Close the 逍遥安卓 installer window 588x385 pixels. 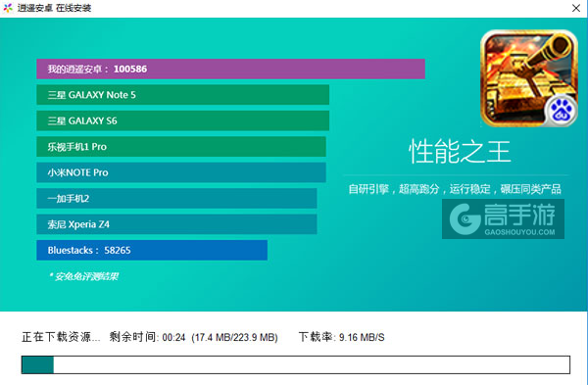576,8
